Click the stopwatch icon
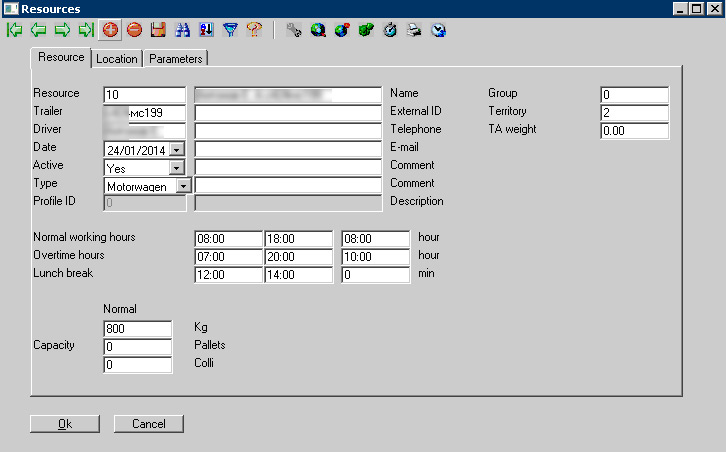 (390, 30)
